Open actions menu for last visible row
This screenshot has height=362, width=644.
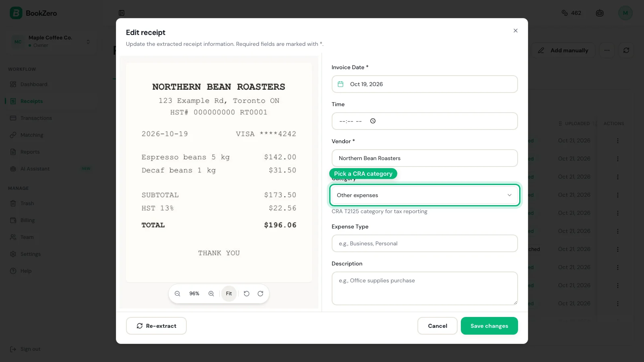[x=618, y=304]
